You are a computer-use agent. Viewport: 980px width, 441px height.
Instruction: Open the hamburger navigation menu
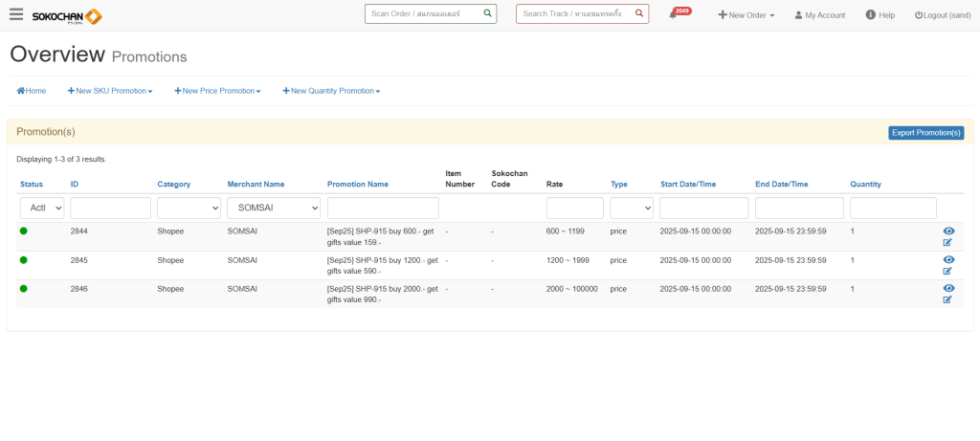click(x=16, y=14)
